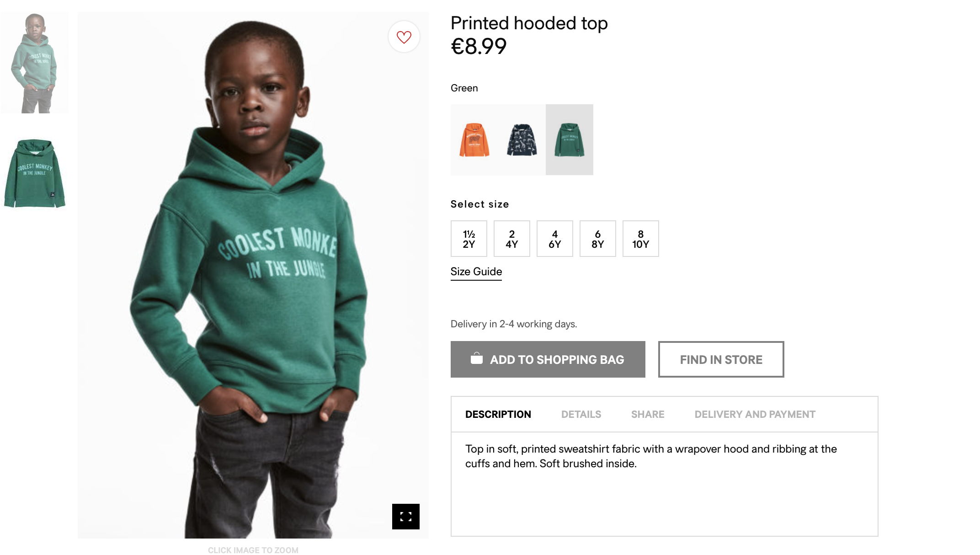Select the green hoodie swatch
980x555 pixels.
569,140
